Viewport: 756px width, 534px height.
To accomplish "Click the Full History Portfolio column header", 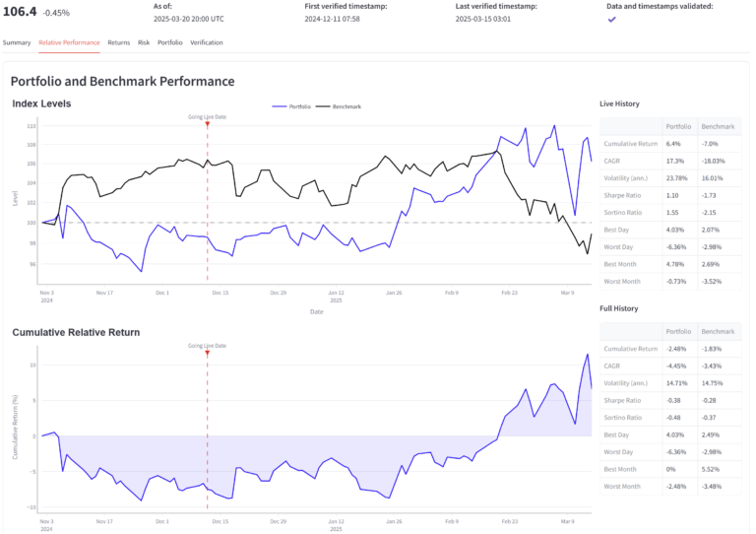I will coord(678,331).
